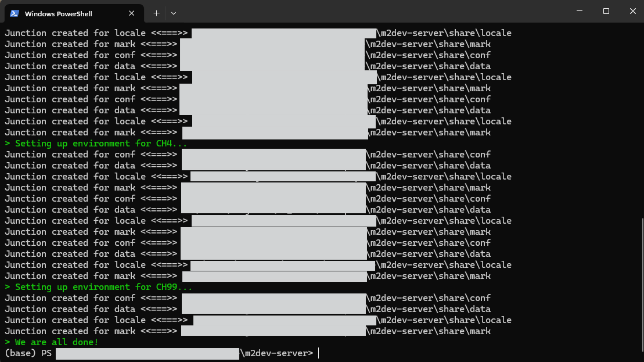The width and height of the screenshot is (644, 362).
Task: Minimize the terminal window
Action: click(x=579, y=11)
